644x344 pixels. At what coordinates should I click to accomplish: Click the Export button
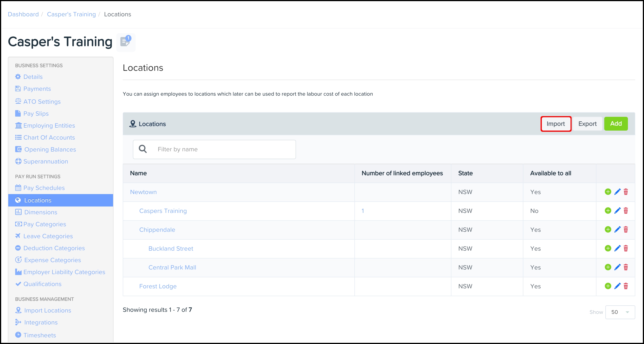click(587, 124)
